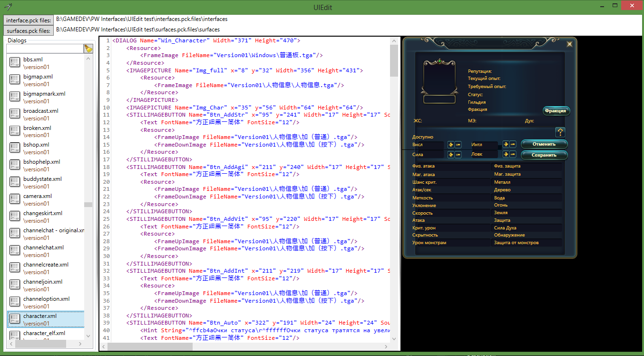Click the Отменить button
The height and width of the screenshot is (356, 644).
point(544,144)
